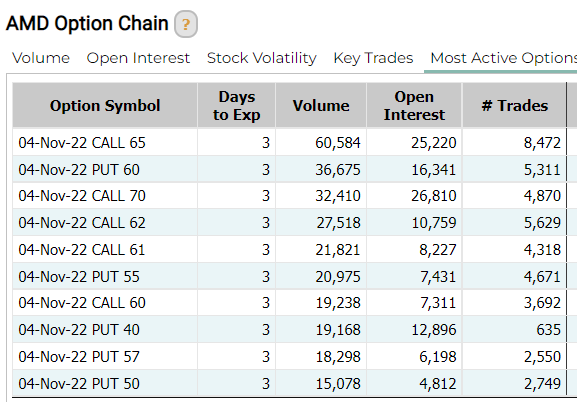Click volume value 19,168
The width and height of the screenshot is (577, 402).
click(x=338, y=330)
